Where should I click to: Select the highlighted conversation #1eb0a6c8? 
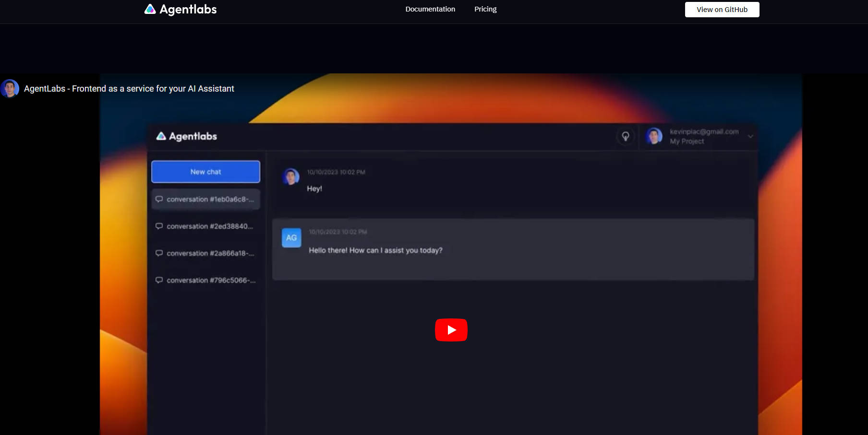pyautogui.click(x=205, y=199)
